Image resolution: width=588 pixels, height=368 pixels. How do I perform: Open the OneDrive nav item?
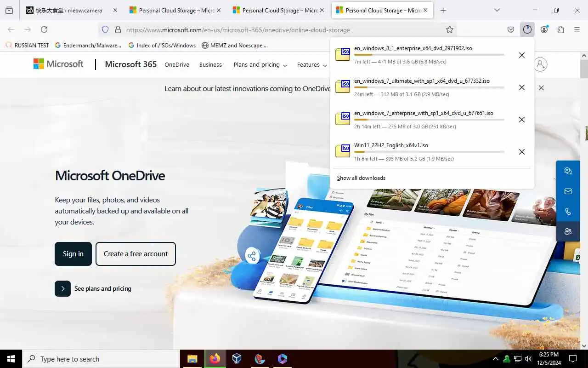pyautogui.click(x=177, y=65)
